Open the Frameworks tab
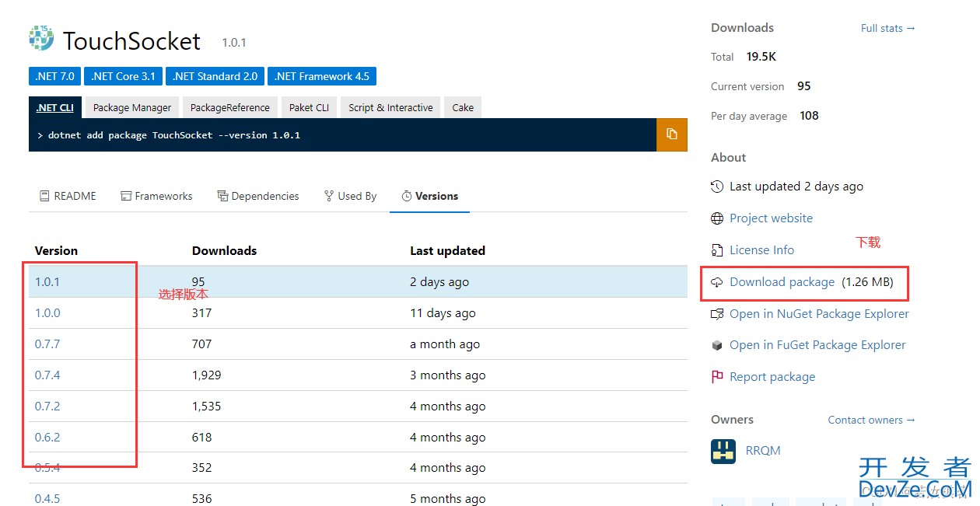The width and height of the screenshot is (980, 506). [x=156, y=196]
